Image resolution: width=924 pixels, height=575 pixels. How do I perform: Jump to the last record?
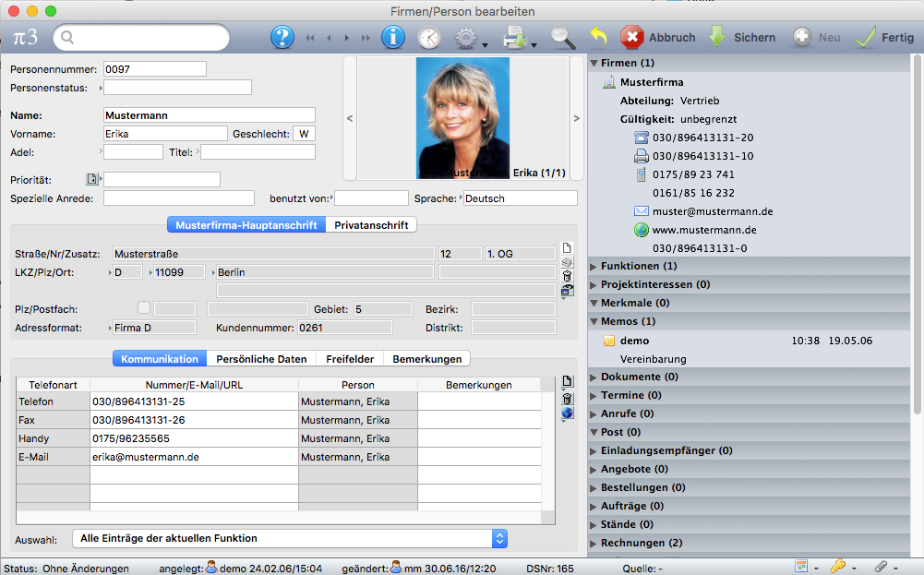[366, 38]
